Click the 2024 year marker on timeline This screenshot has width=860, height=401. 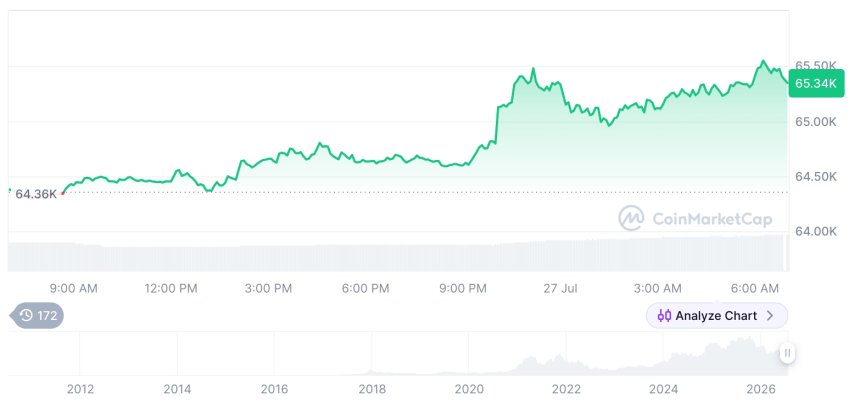663,389
